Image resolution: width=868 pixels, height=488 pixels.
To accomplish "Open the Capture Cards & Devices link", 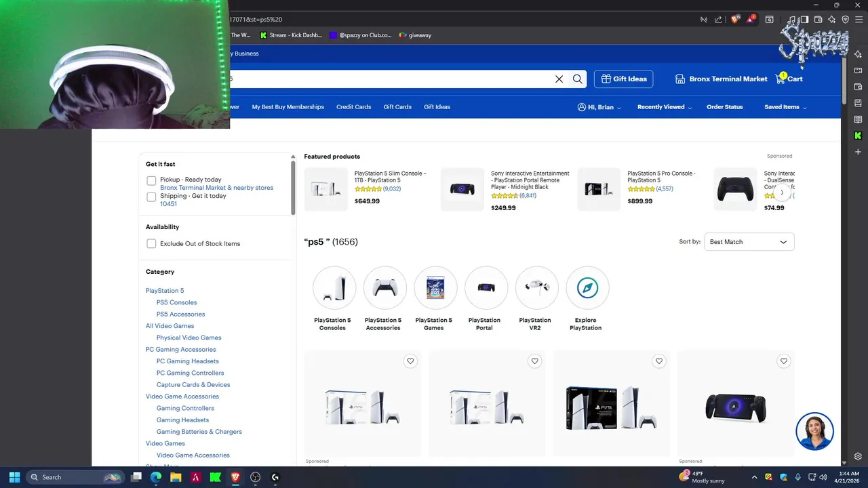I will [193, 384].
